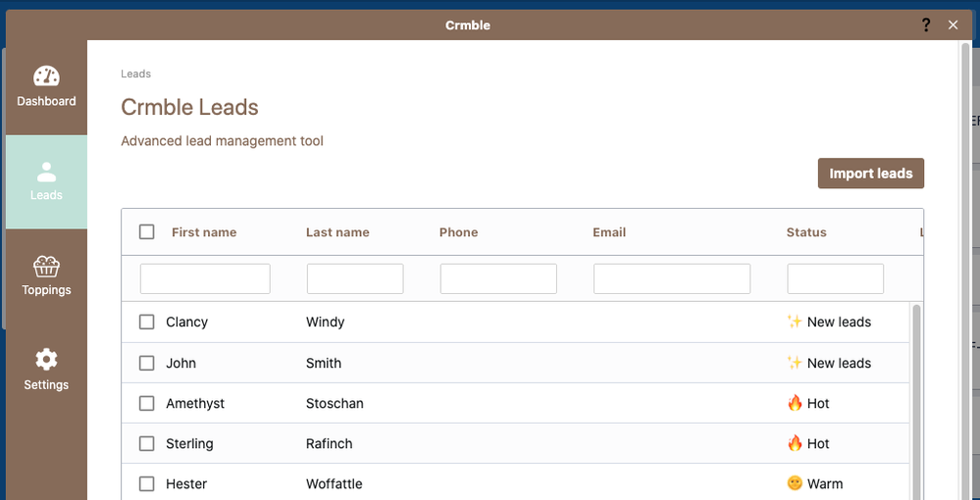Click Warm status text for Hester
Viewport: 980px width, 500px height.
click(825, 483)
